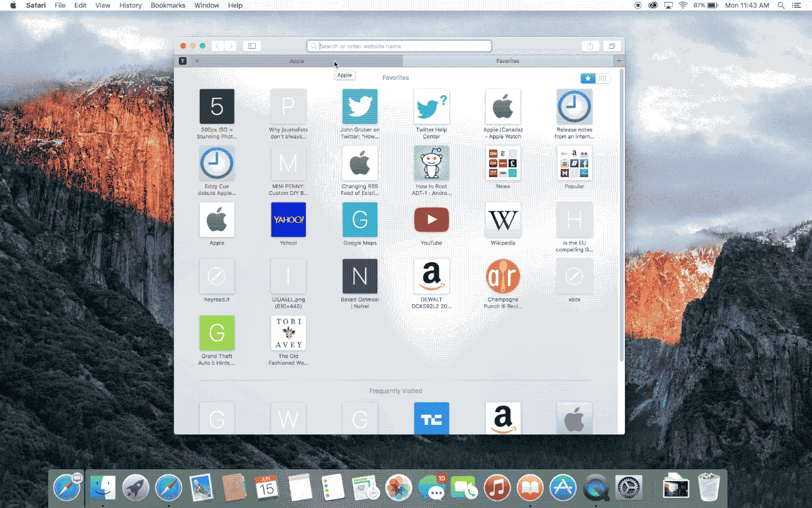Open the Window menu
Image resolution: width=812 pixels, height=508 pixels.
point(207,5)
